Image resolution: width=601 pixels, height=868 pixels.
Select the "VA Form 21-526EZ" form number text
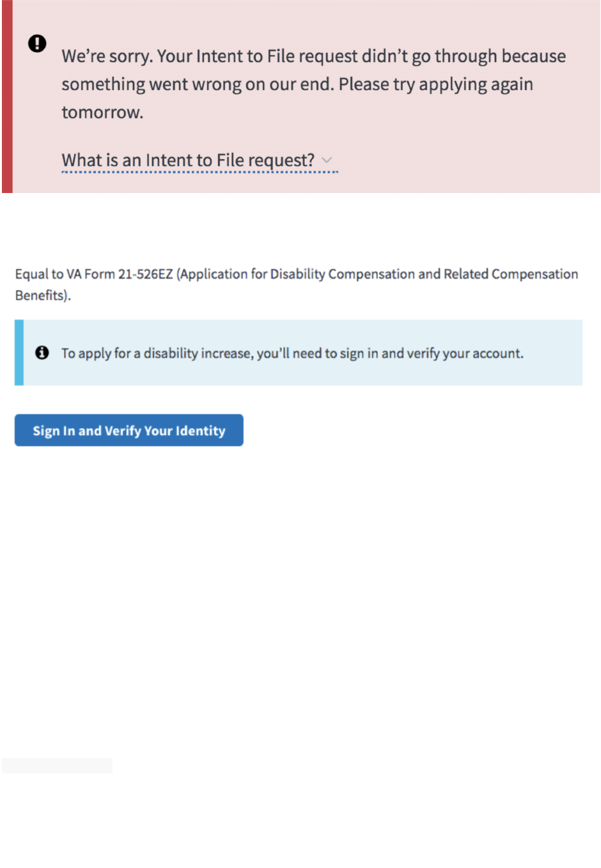120,274
